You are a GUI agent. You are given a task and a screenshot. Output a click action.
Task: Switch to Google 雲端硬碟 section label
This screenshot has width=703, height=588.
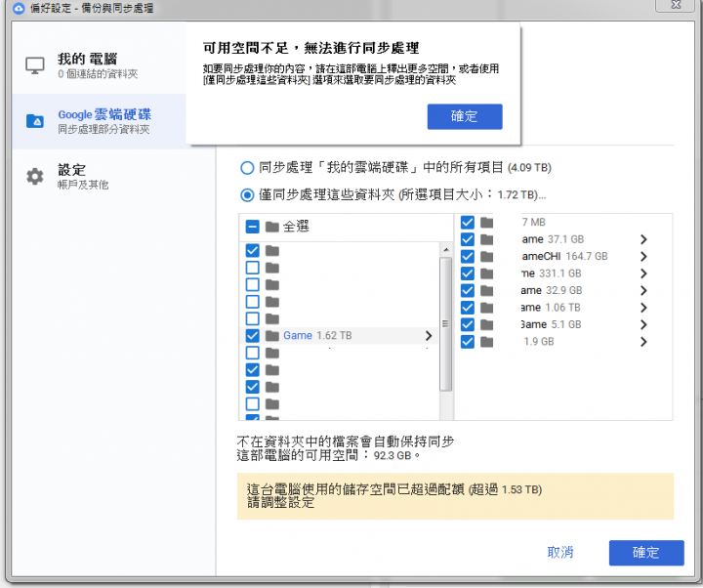pyautogui.click(x=104, y=114)
